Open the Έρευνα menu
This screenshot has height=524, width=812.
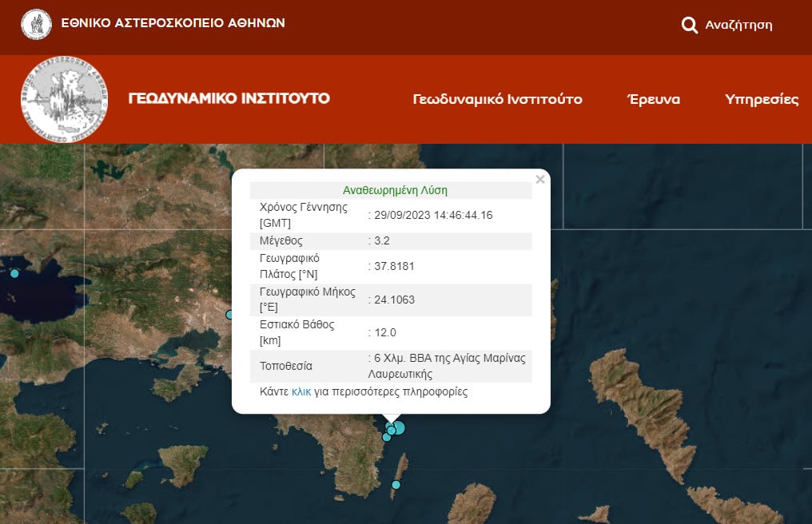pyautogui.click(x=654, y=99)
